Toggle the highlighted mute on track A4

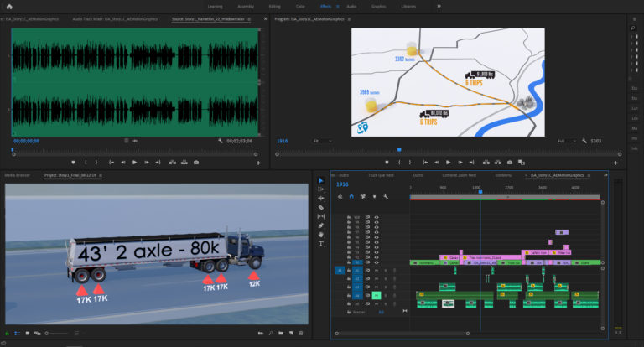[x=377, y=295]
